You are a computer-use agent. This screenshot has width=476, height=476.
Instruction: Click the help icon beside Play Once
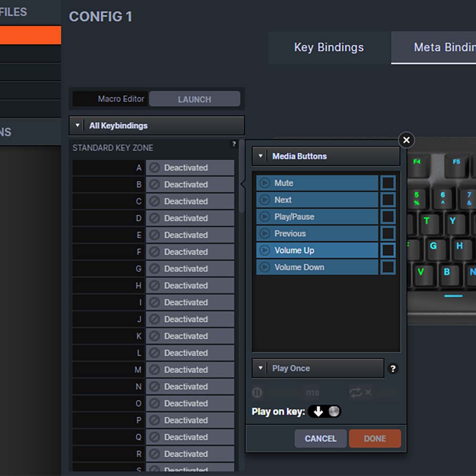pos(393,368)
